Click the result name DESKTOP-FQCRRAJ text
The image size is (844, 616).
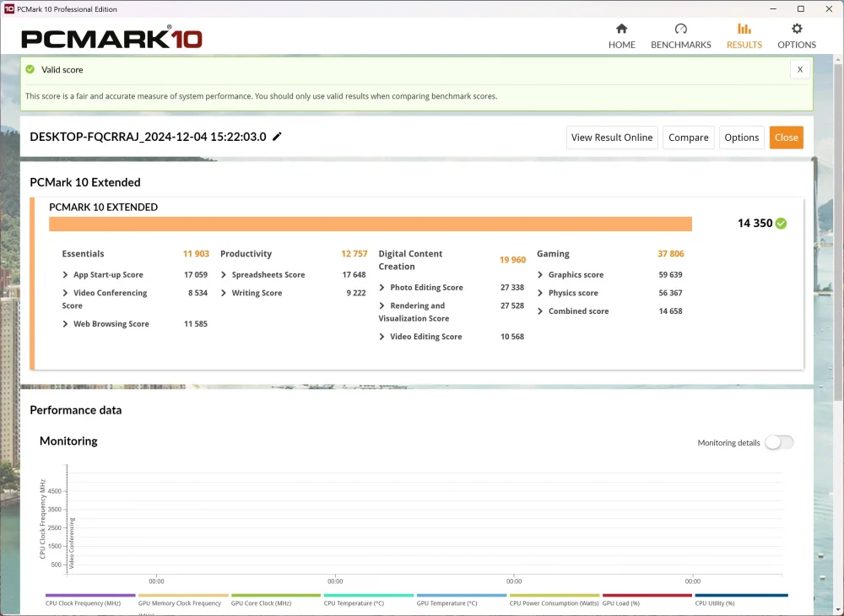click(148, 137)
